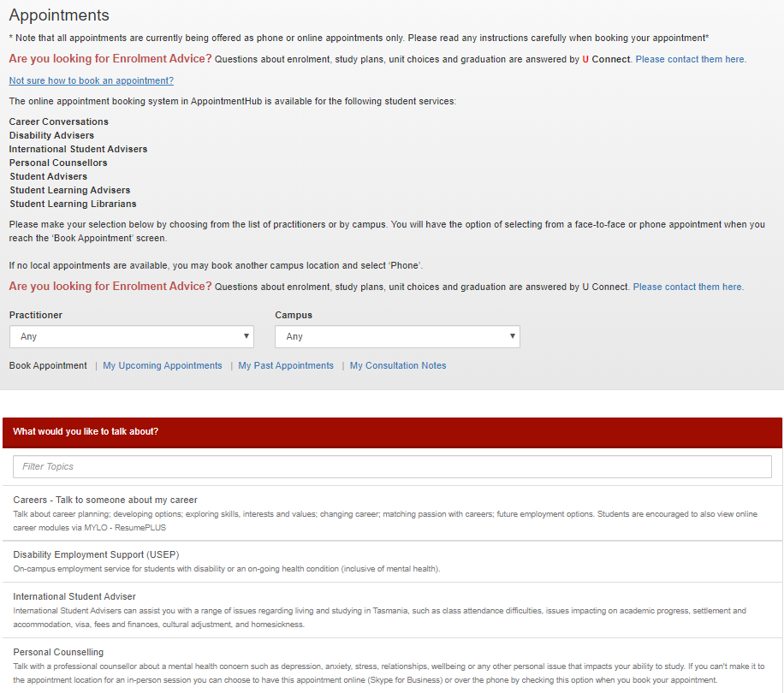
Task: Click the Campus dropdown arrow
Action: coord(512,336)
